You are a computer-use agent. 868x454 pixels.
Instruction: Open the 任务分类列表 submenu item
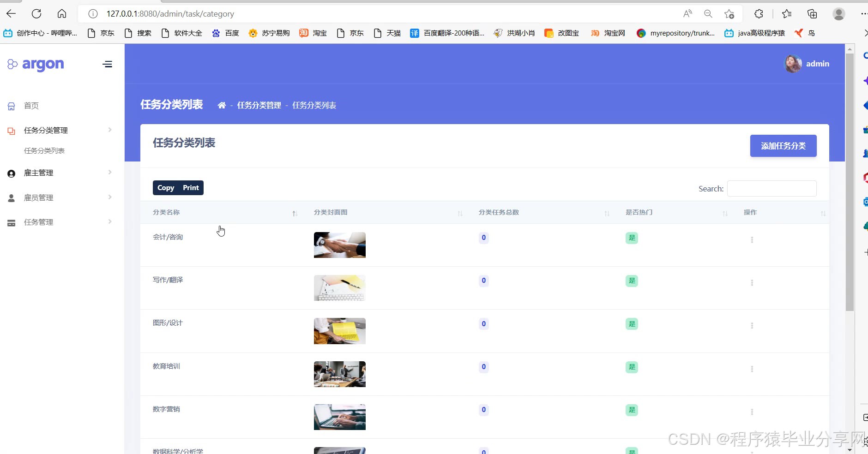click(x=44, y=151)
